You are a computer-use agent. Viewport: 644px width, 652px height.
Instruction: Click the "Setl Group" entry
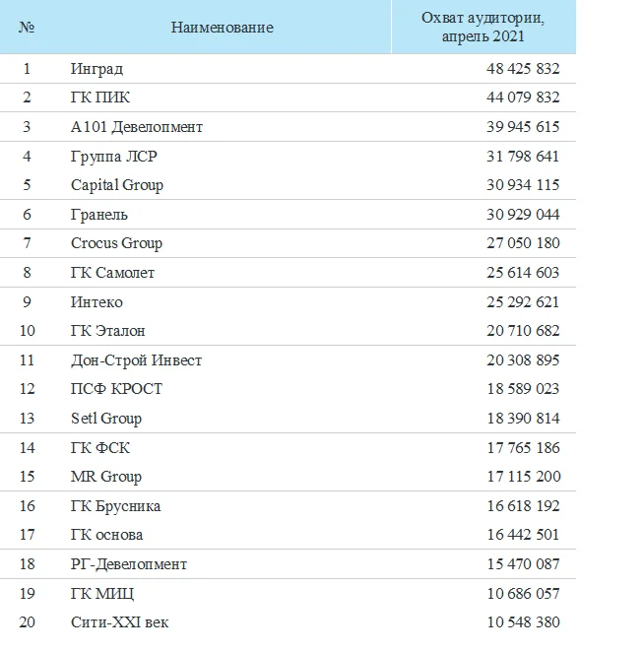point(106,419)
